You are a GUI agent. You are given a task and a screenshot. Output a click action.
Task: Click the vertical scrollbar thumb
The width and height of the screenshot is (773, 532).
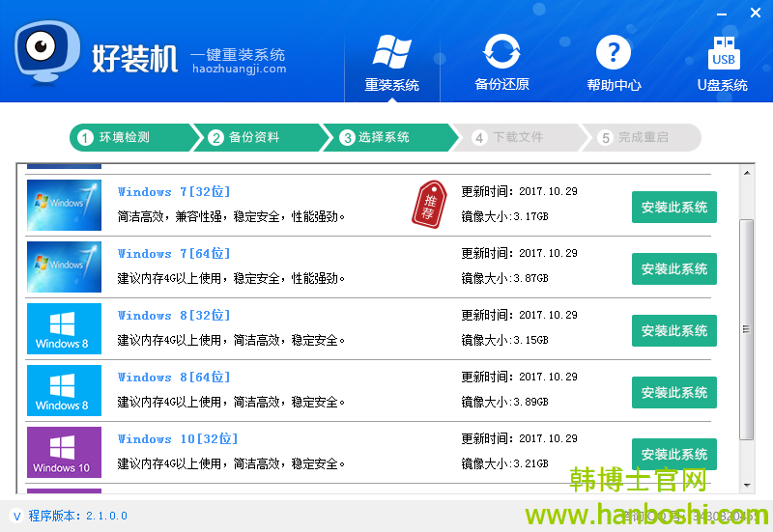pyautogui.click(x=747, y=329)
